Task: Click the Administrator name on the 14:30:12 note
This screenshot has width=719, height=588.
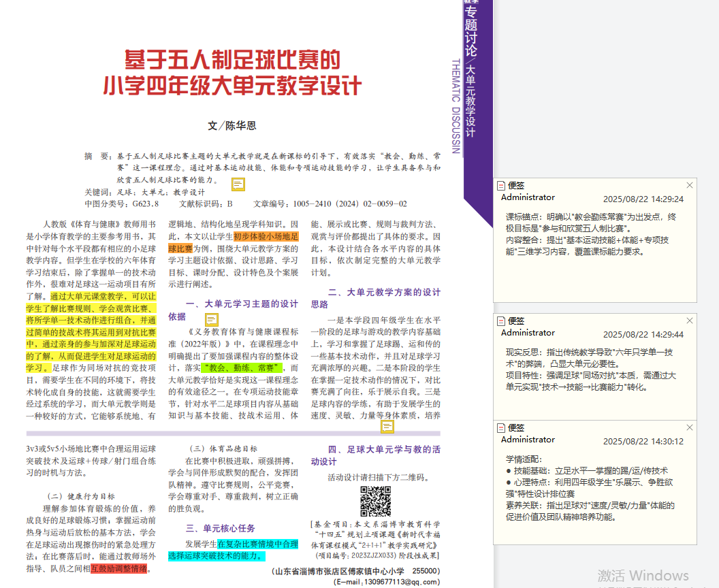Action: click(x=528, y=440)
